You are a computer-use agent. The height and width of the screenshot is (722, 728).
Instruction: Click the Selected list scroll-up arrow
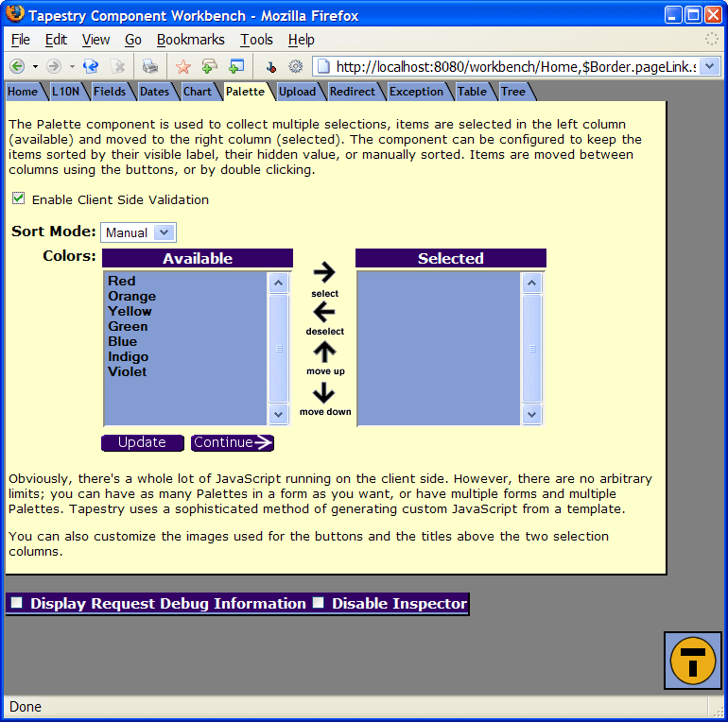coord(532,283)
